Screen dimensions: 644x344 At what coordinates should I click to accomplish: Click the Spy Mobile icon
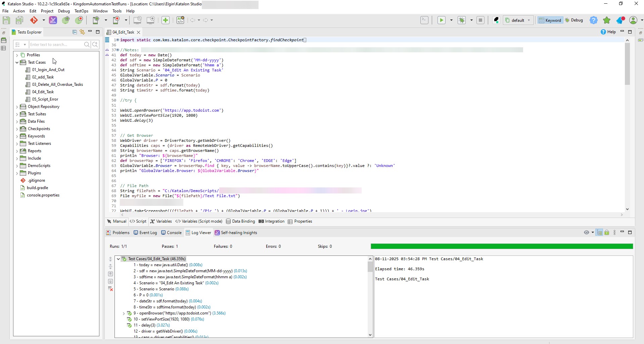point(96,20)
